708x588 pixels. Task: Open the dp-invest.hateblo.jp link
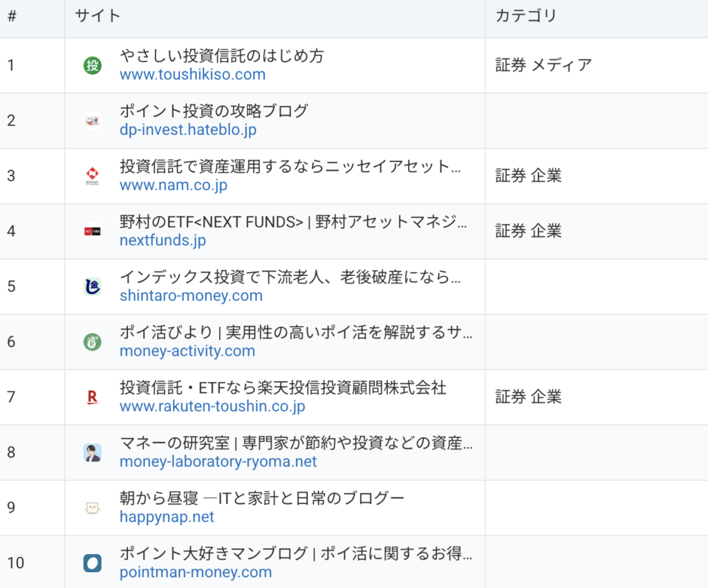(x=188, y=130)
